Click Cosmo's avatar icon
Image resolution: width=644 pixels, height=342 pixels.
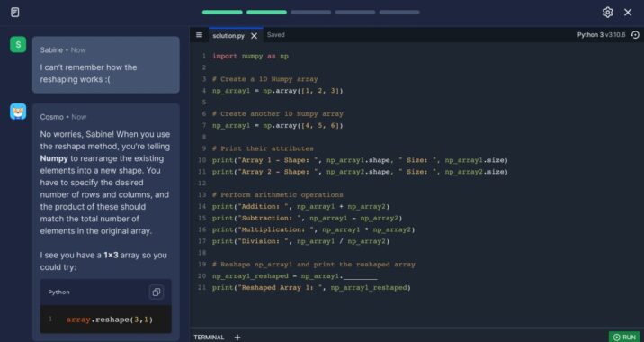point(18,112)
